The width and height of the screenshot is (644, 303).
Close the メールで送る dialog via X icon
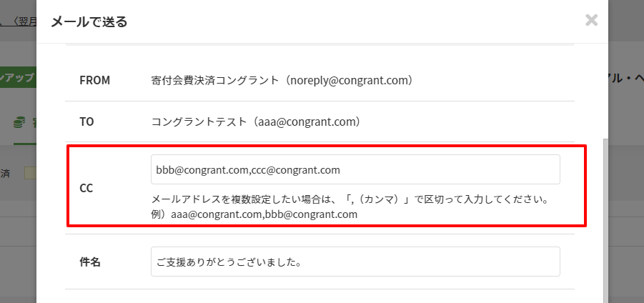(591, 20)
